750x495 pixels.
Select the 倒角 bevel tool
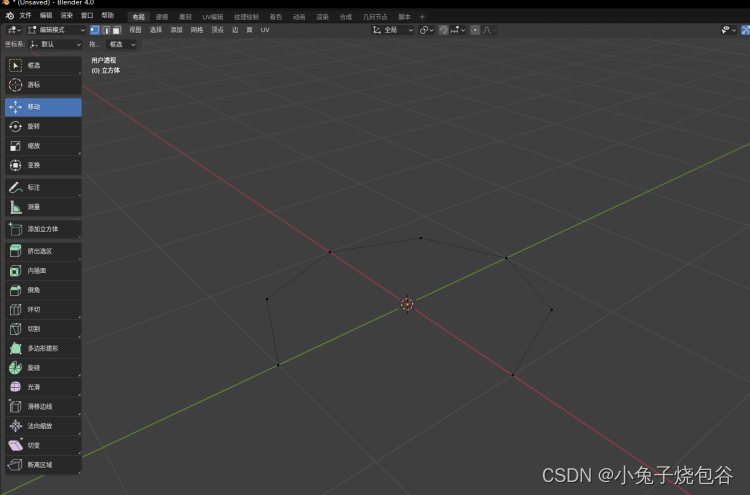(43, 290)
